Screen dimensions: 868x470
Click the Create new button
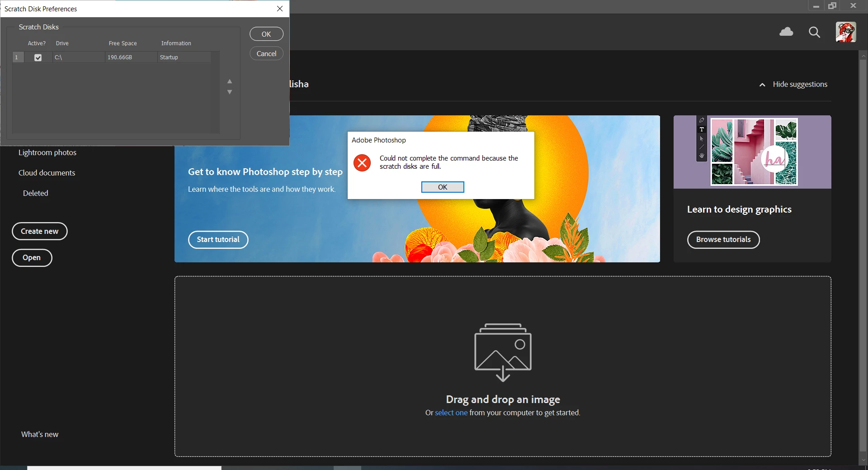pyautogui.click(x=40, y=231)
